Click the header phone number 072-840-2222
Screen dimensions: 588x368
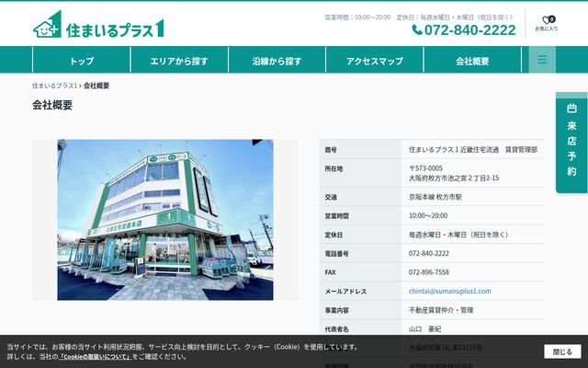coord(469,30)
